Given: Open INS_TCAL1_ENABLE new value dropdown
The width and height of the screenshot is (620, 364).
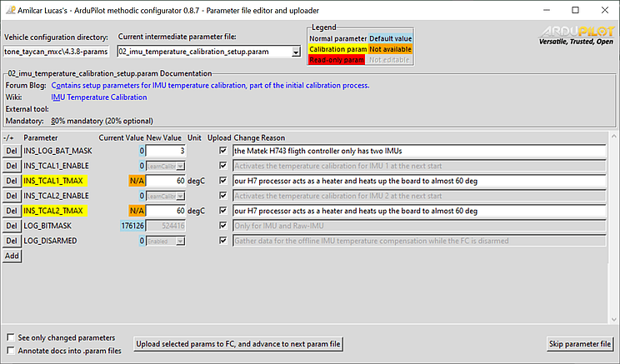Looking at the screenshot, I should [x=180, y=167].
